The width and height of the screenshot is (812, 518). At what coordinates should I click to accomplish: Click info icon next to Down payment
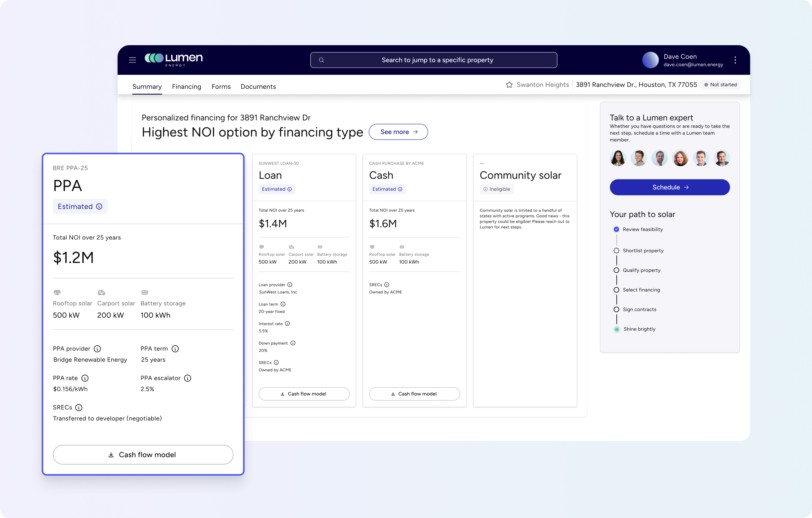tap(293, 343)
